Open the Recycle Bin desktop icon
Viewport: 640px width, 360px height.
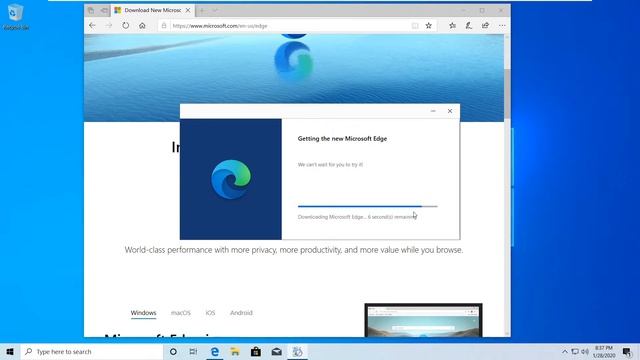[16, 17]
